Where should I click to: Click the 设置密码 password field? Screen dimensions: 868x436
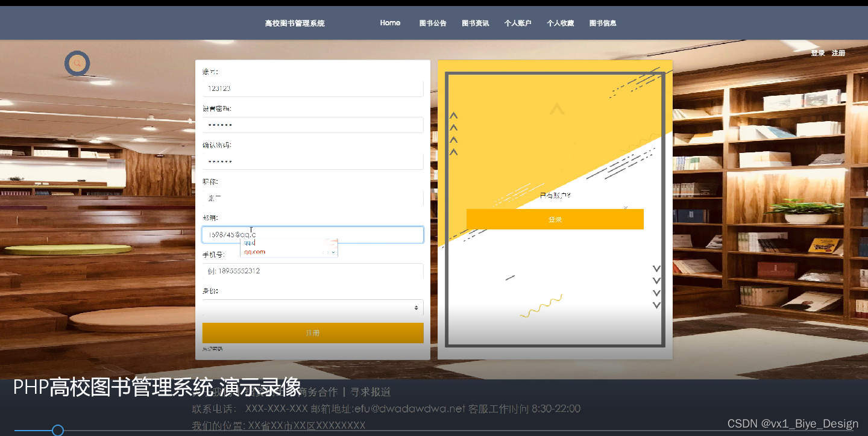pos(313,125)
